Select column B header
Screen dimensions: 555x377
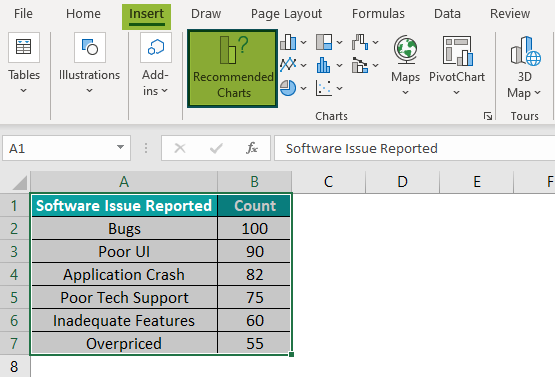tap(254, 182)
